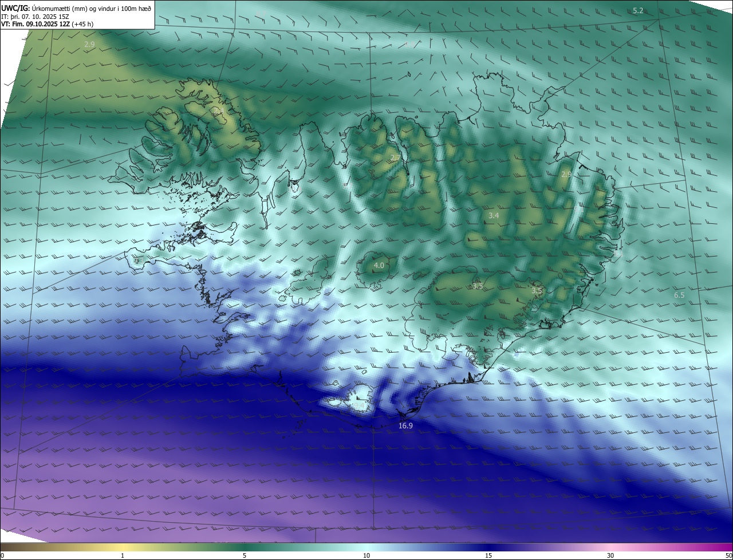Viewport: 733px width, 560px height.
Task: Click the 3.4 value label in the highlands
Action: [494, 216]
